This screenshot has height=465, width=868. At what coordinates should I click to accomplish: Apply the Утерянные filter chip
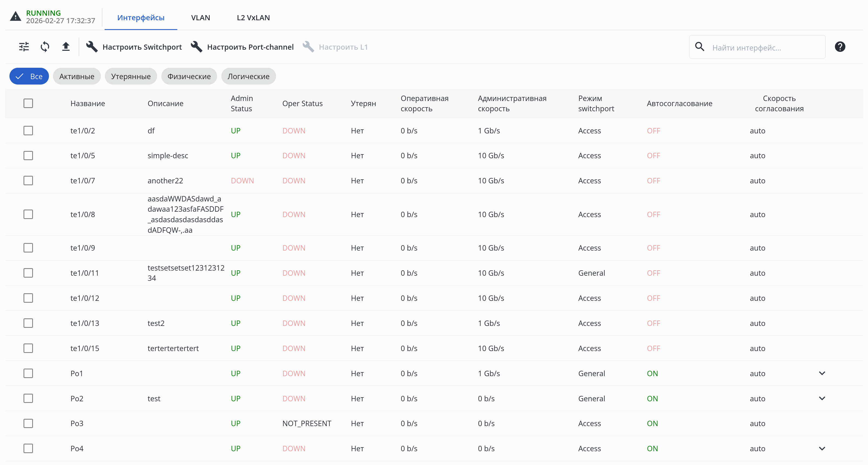coord(131,76)
